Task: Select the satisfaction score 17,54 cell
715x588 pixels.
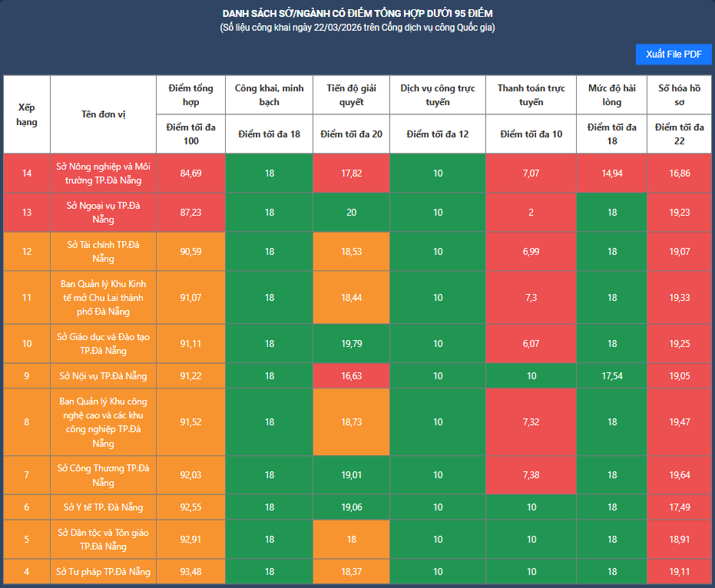Action: click(612, 376)
